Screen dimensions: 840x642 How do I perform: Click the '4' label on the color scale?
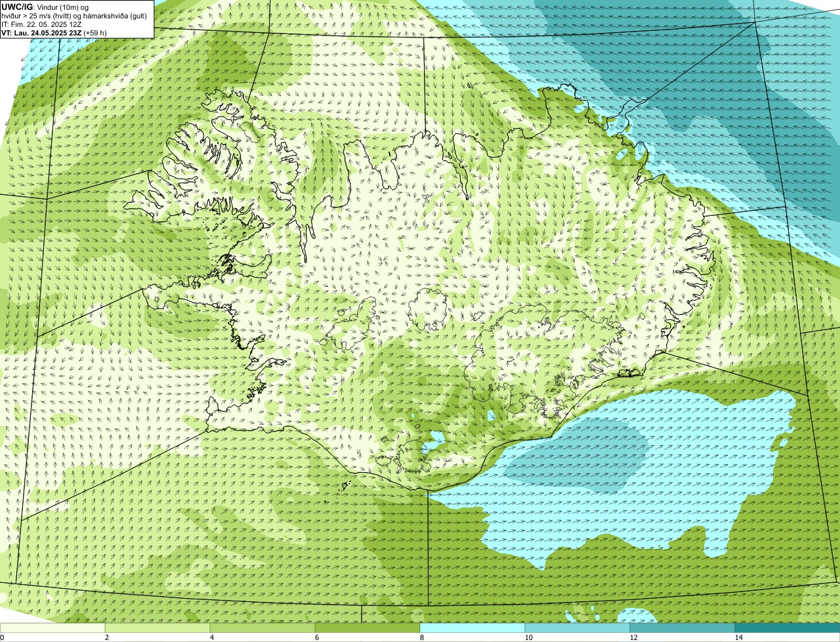pos(211,637)
